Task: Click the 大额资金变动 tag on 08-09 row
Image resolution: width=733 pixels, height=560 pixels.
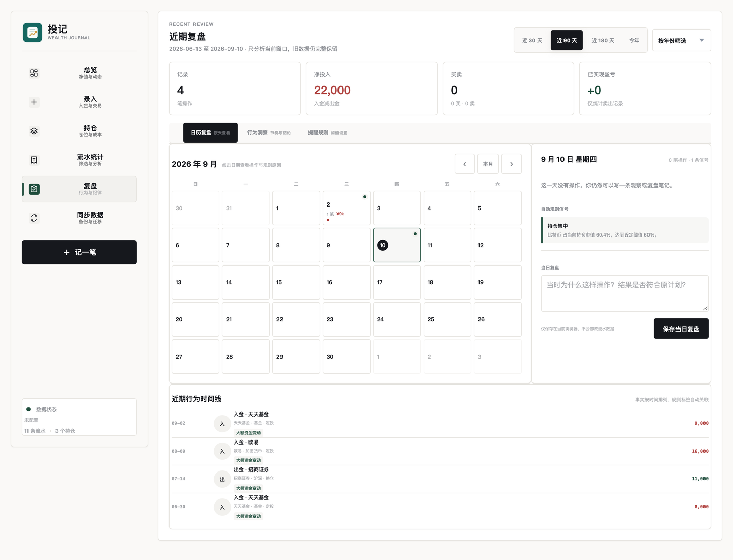Action: [248, 460]
